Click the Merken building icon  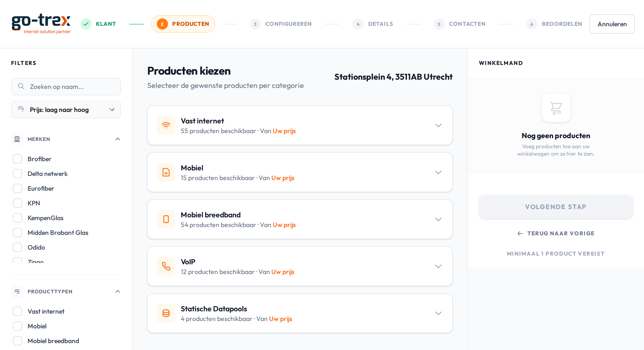17,139
